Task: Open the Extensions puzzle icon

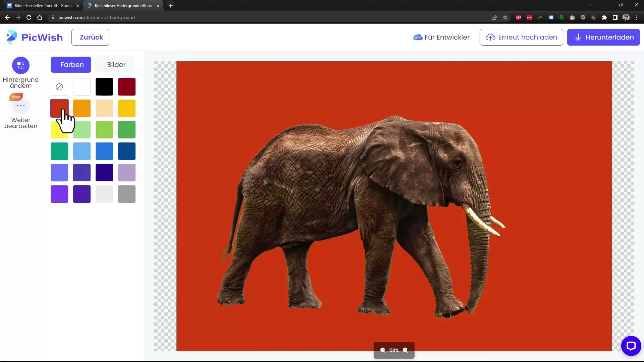Action: (604, 17)
